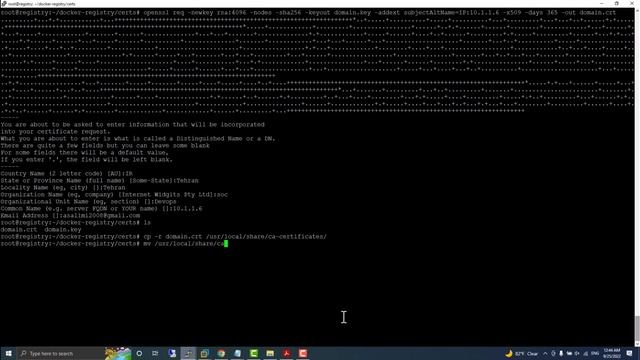Click the 'openssl req -newkey' command line

coord(308,13)
